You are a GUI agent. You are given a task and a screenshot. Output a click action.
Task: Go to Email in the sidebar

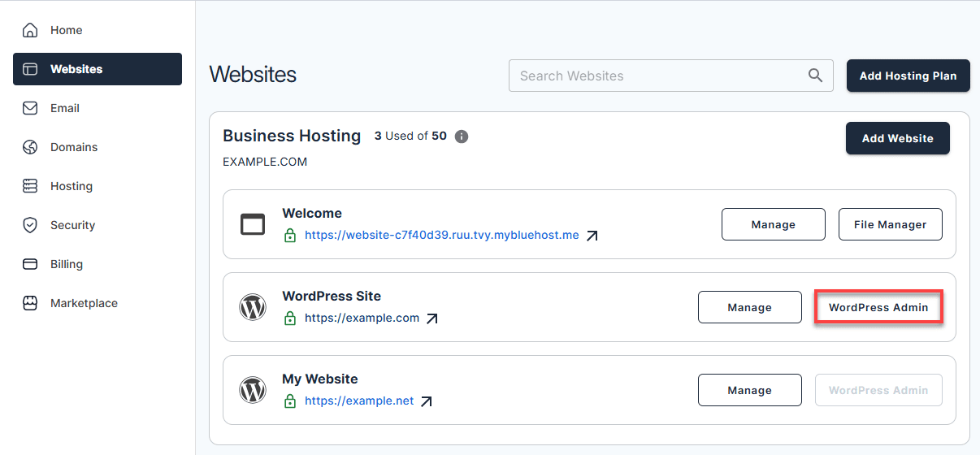[x=64, y=108]
